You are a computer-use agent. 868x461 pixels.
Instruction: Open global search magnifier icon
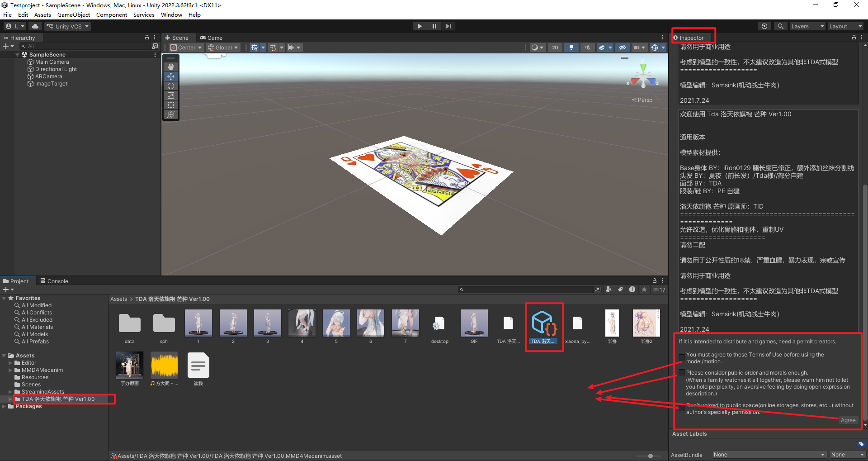780,26
